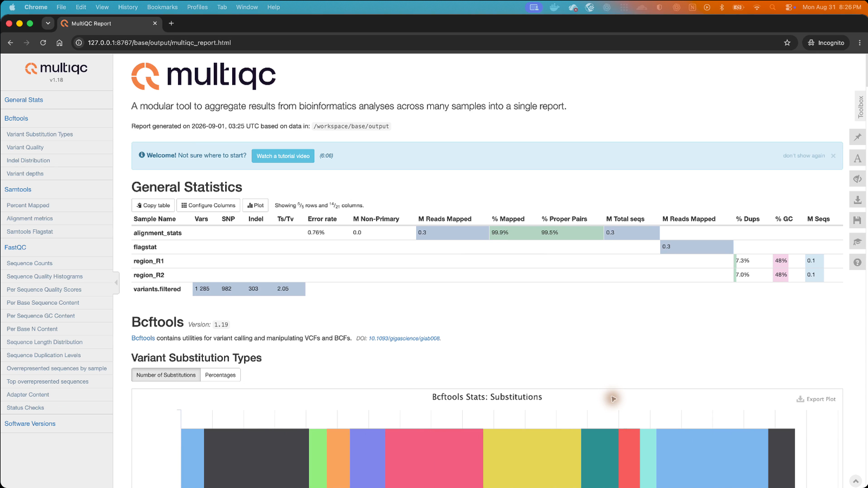Close the MultiQC Report tab

click(x=155, y=23)
